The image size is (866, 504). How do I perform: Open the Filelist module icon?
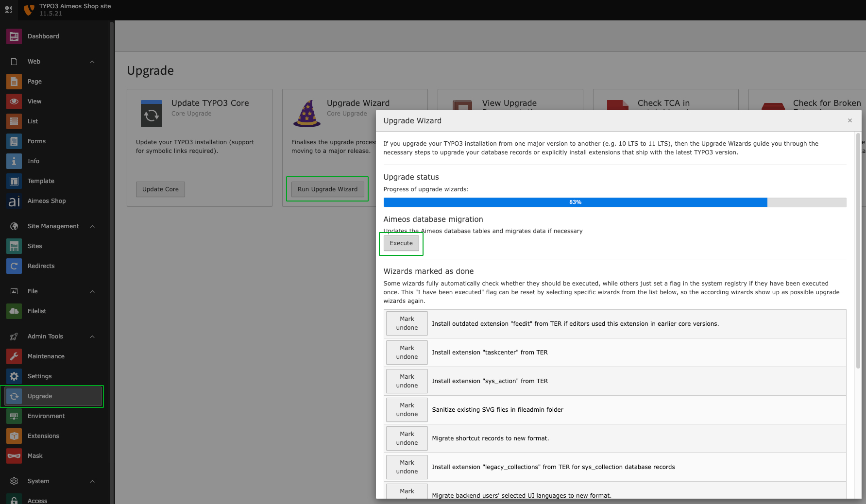coord(14,311)
